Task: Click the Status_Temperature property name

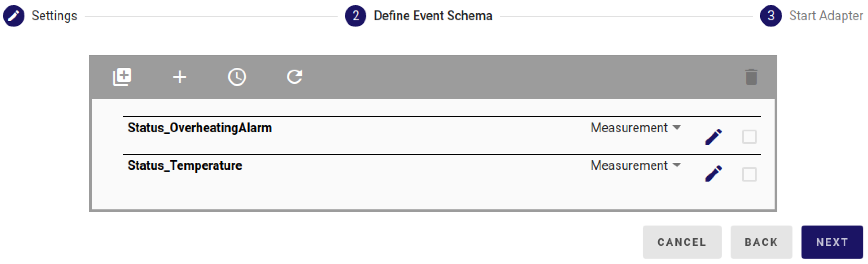Action: [x=185, y=166]
